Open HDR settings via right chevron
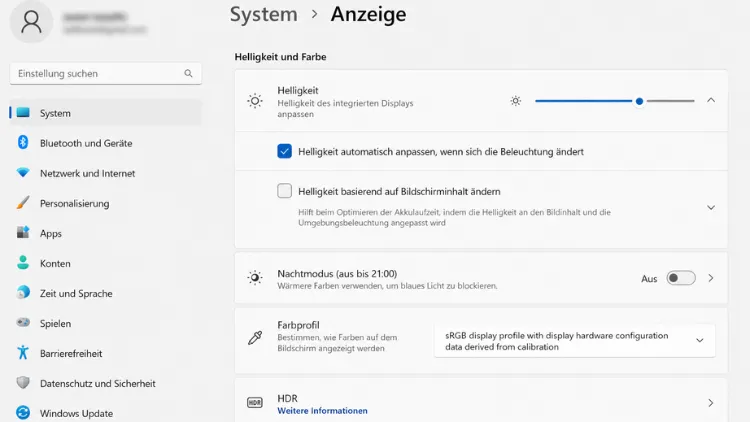The image size is (750, 422). tap(711, 403)
